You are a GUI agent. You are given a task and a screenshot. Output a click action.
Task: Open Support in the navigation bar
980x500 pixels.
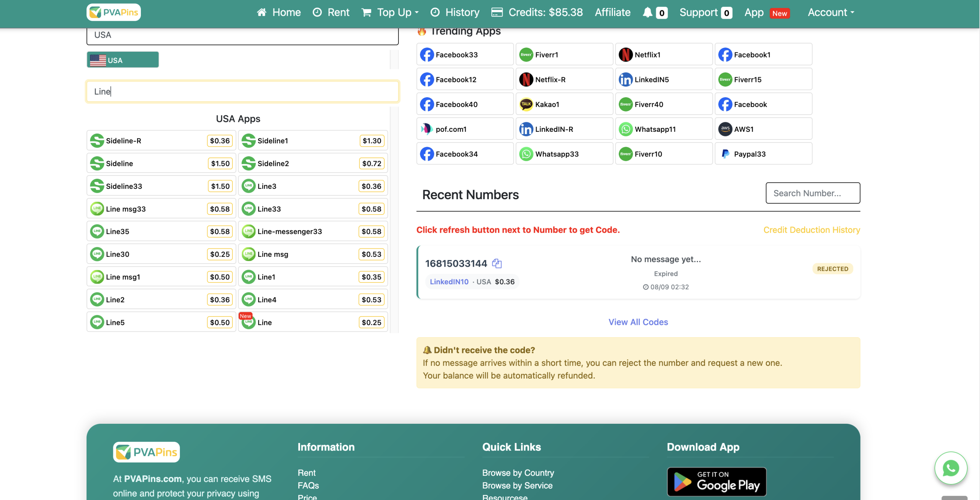click(706, 12)
